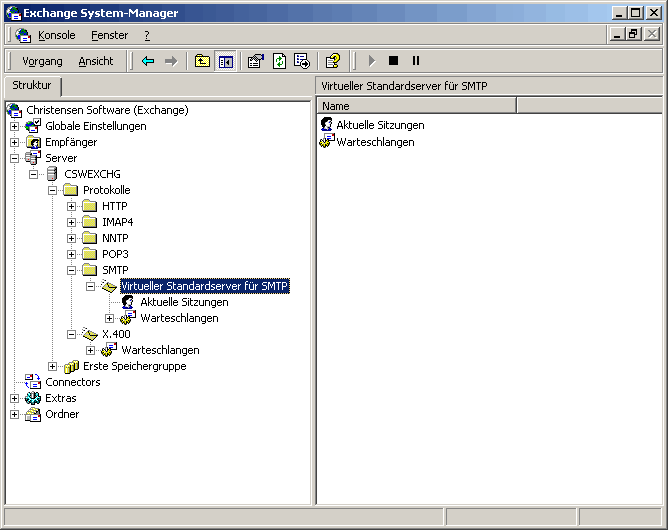Collapse the Protokolle folder
This screenshot has width=668, height=530.
[x=52, y=190]
